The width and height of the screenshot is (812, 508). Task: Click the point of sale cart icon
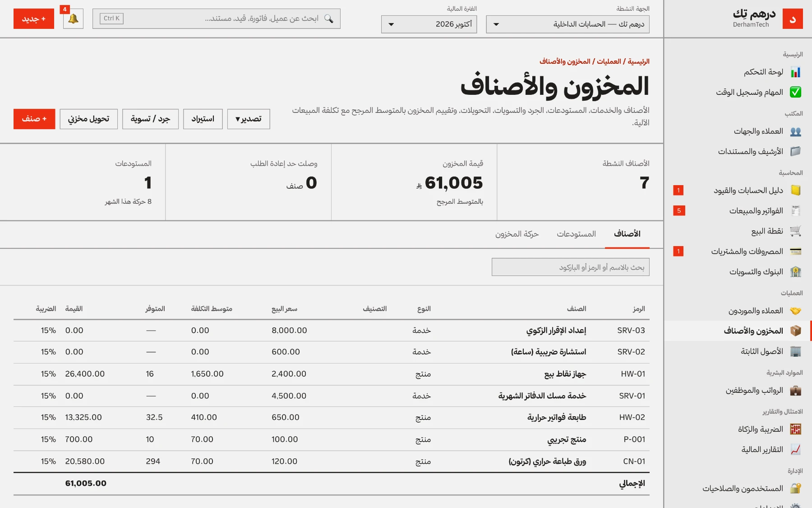pos(795,231)
